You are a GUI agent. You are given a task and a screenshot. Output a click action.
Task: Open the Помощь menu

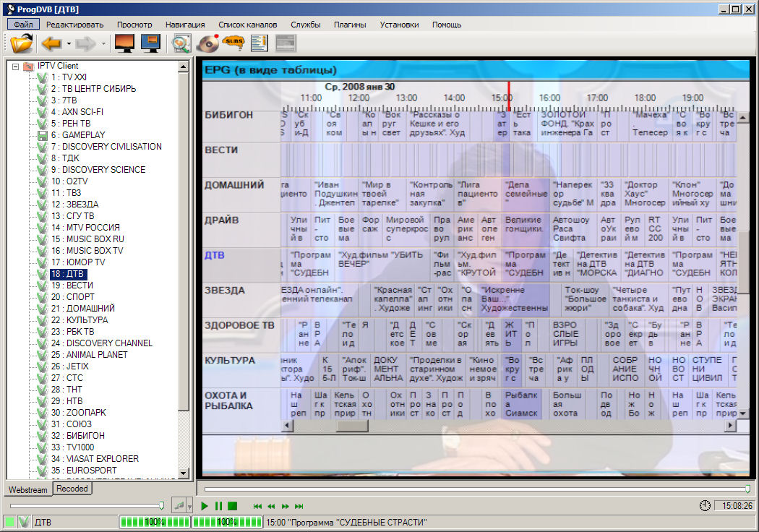pyautogui.click(x=446, y=25)
